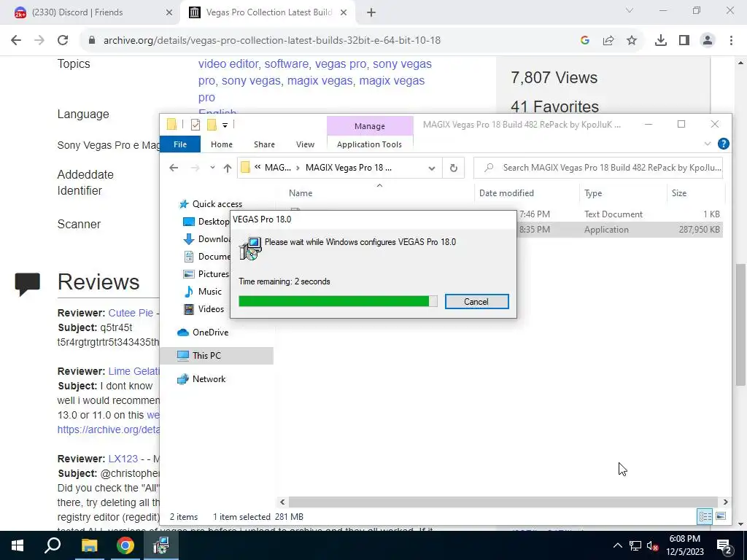Open the 'video editor' topic link
This screenshot has height=560, width=747.
click(228, 64)
